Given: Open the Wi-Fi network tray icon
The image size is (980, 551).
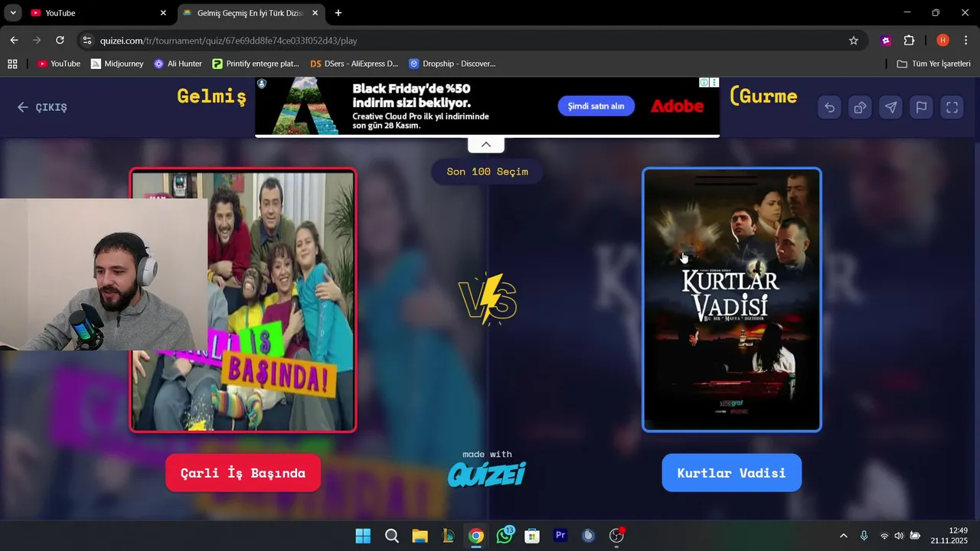Looking at the screenshot, I should (x=884, y=536).
